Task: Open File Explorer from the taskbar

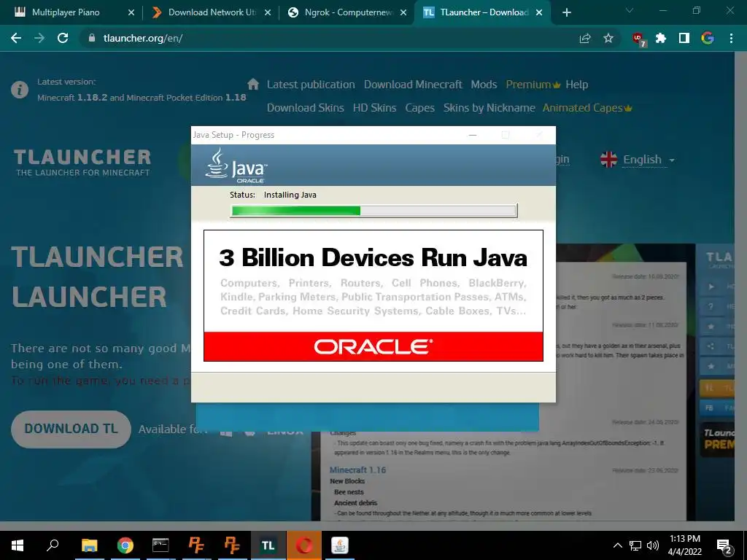Action: pos(89,545)
